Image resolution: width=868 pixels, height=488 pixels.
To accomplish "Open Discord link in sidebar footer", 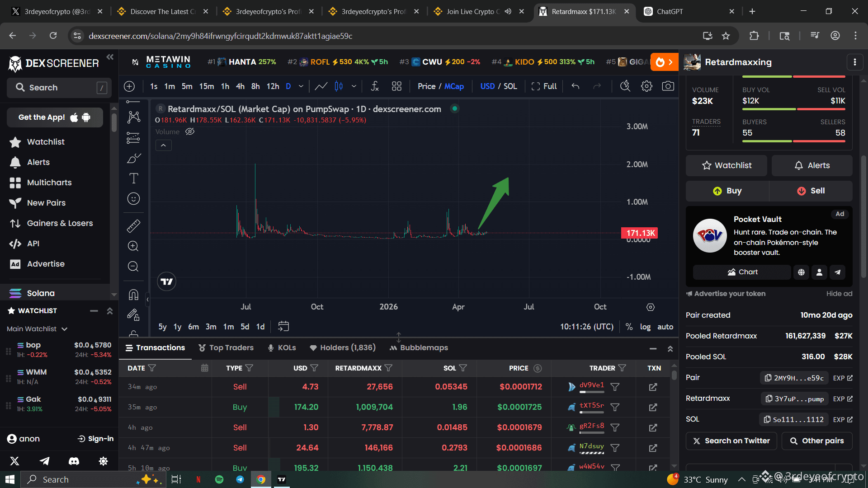I will click(x=74, y=461).
